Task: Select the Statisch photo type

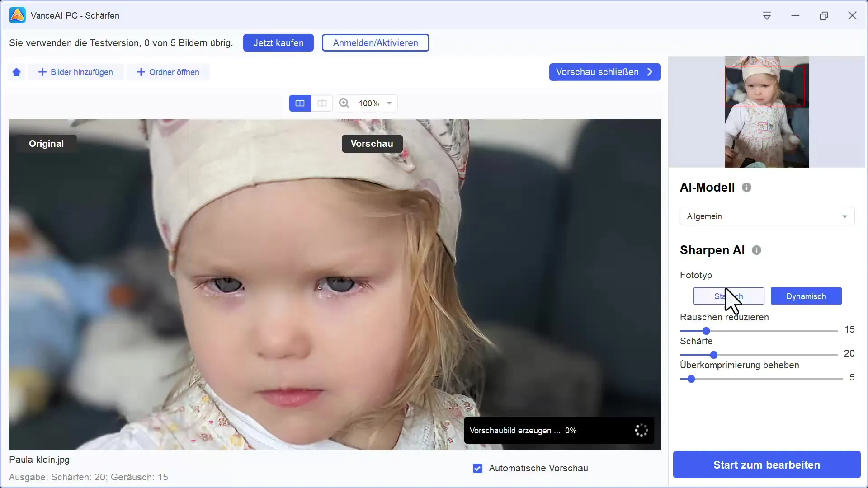Action: coord(729,296)
